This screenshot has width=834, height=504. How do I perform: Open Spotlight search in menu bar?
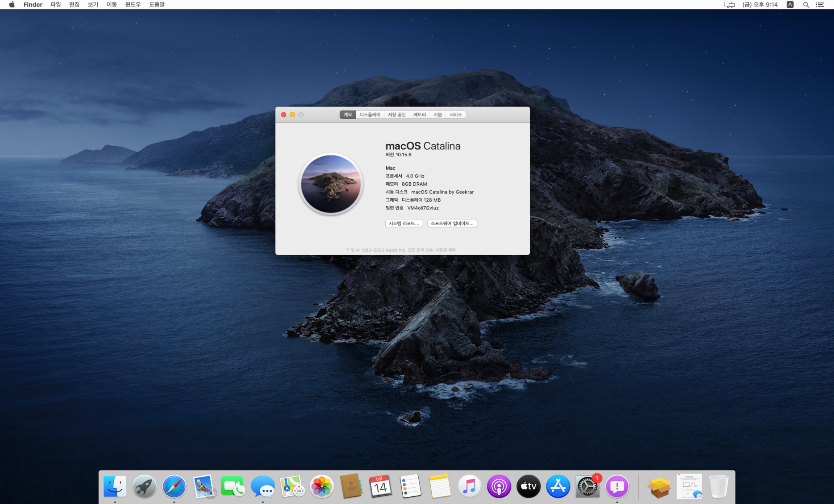tap(806, 5)
